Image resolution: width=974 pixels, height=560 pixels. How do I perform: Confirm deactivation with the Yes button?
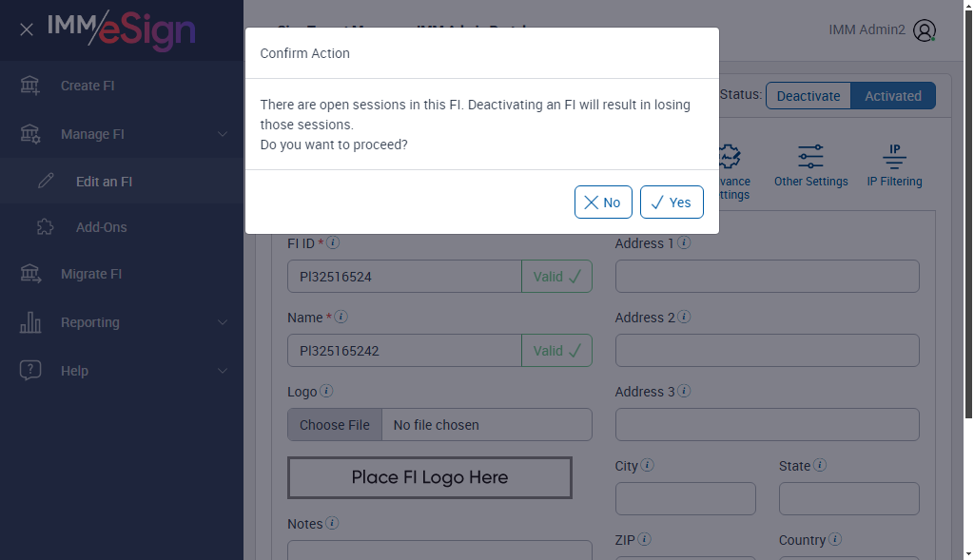click(x=672, y=203)
